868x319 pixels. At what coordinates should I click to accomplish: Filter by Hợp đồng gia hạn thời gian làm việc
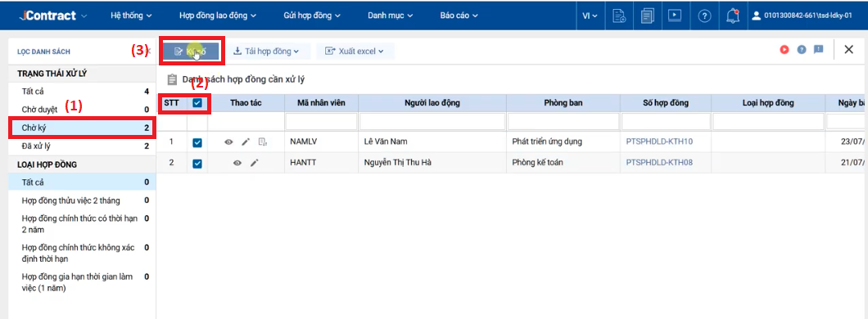(82, 282)
